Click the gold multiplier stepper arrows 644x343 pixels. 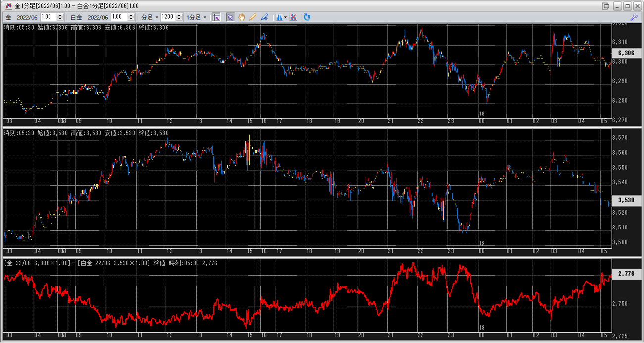[x=61, y=17]
